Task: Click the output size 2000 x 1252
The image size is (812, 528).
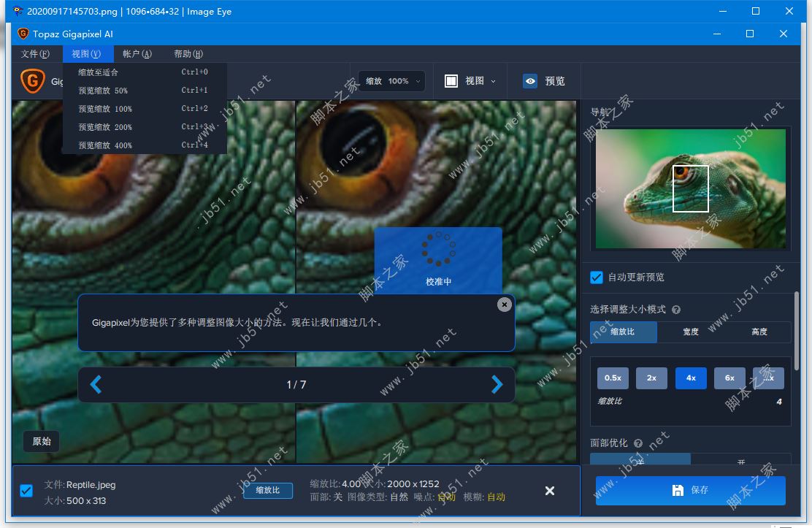Action: coord(413,484)
